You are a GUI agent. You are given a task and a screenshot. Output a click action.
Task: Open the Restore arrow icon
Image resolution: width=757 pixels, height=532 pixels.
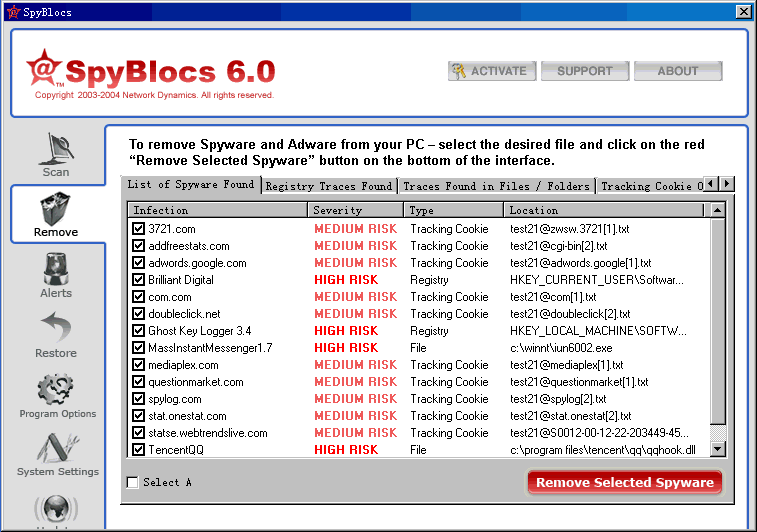click(x=56, y=327)
